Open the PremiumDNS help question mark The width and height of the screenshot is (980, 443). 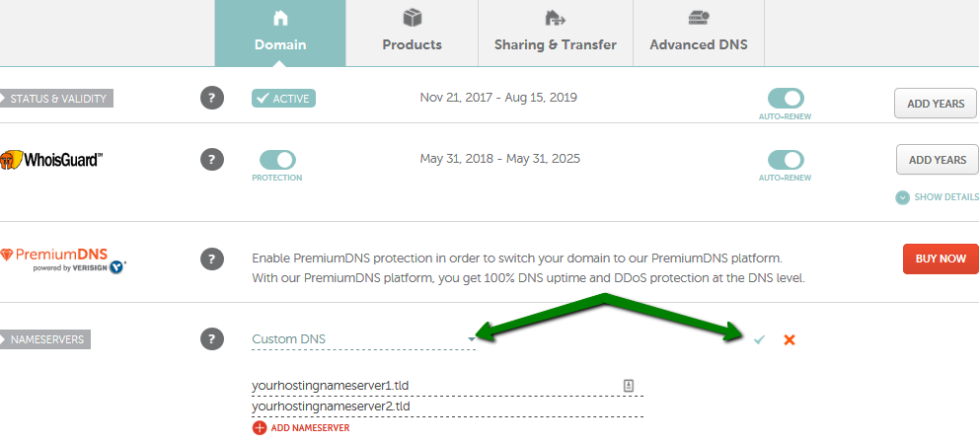click(x=212, y=258)
